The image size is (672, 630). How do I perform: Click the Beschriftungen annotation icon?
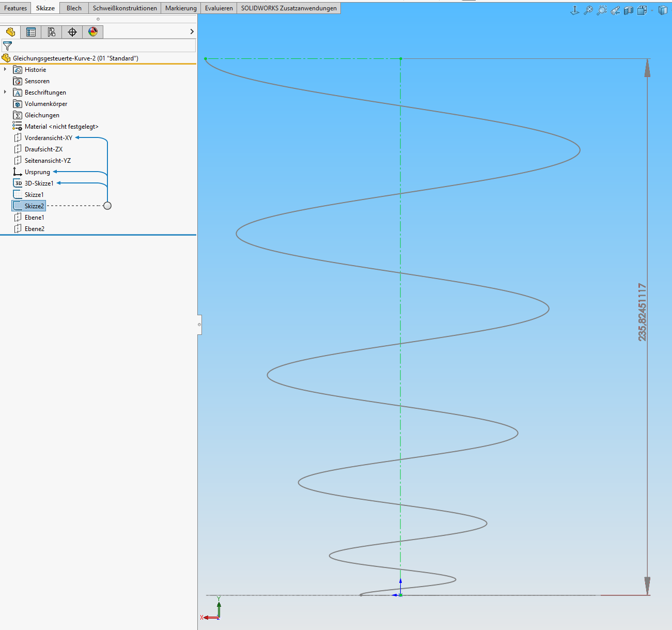18,93
